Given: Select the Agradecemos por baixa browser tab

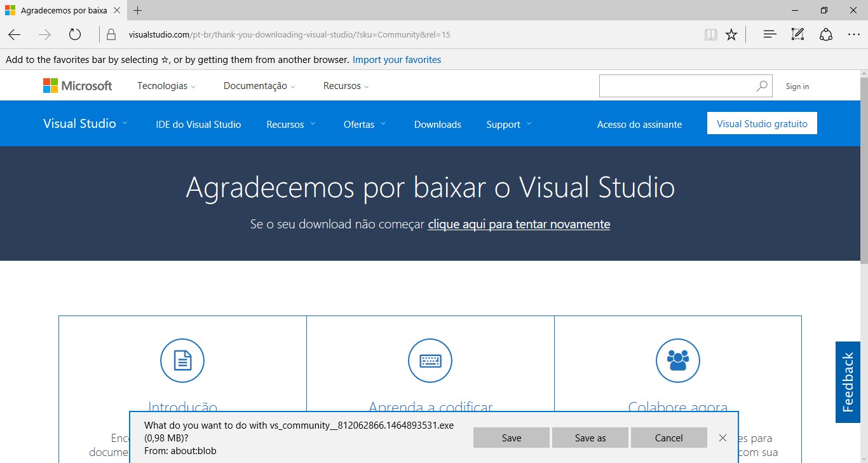Looking at the screenshot, I should [x=63, y=10].
